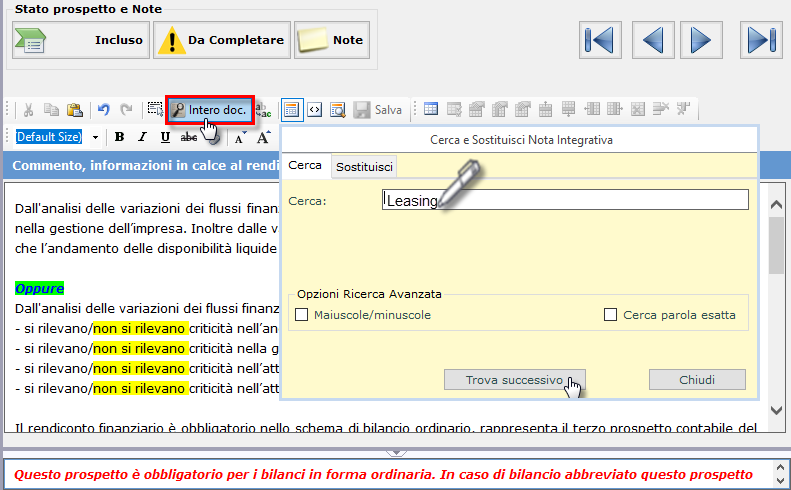The height and width of the screenshot is (490, 791).
Task: Click the Cut scissors icon
Action: [x=28, y=110]
